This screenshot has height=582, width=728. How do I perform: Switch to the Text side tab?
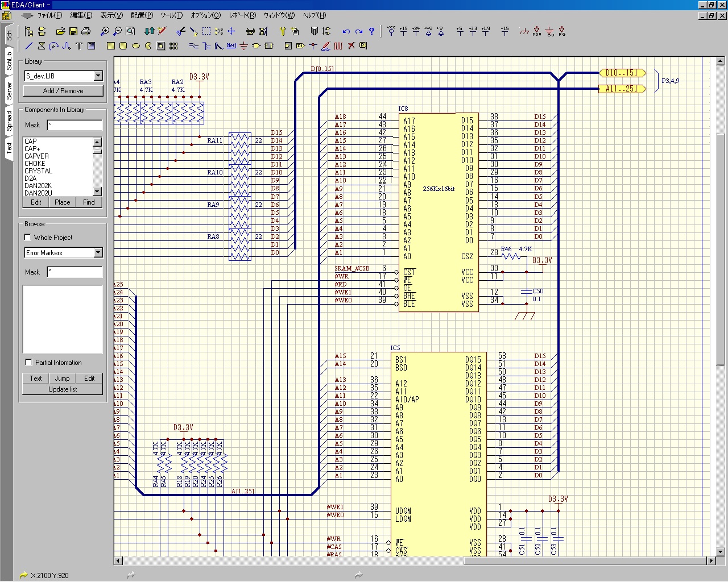[x=9, y=148]
